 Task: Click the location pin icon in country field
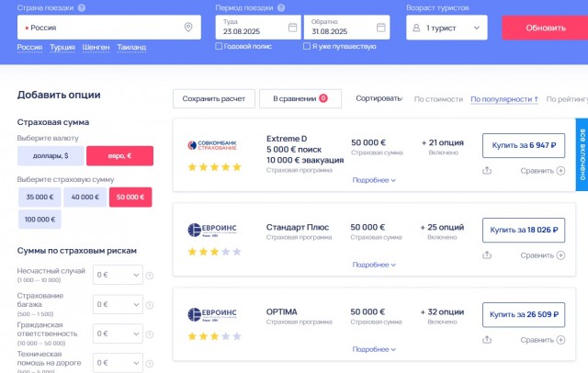point(188,27)
